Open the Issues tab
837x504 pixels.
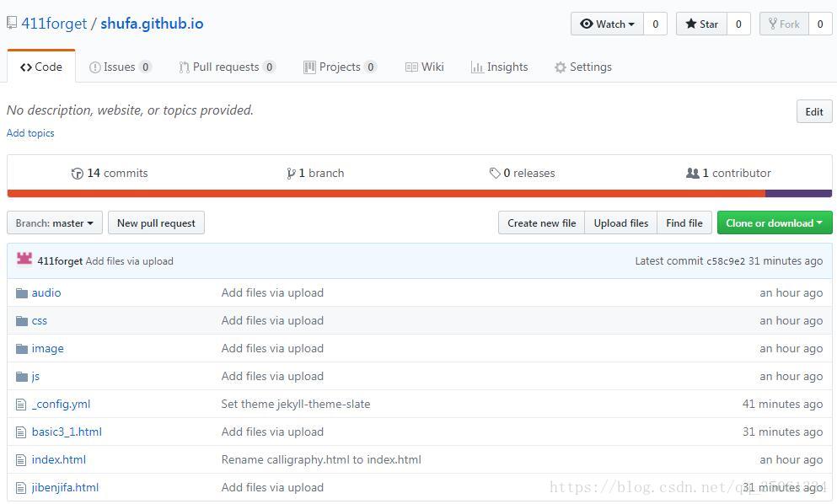pos(121,67)
